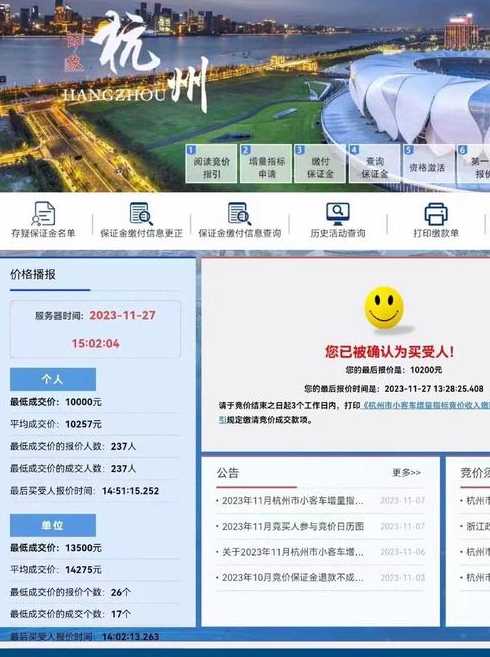The height and width of the screenshot is (657, 490).
Task: Click 单位 平均成交价 14275元
Action: tap(56, 570)
